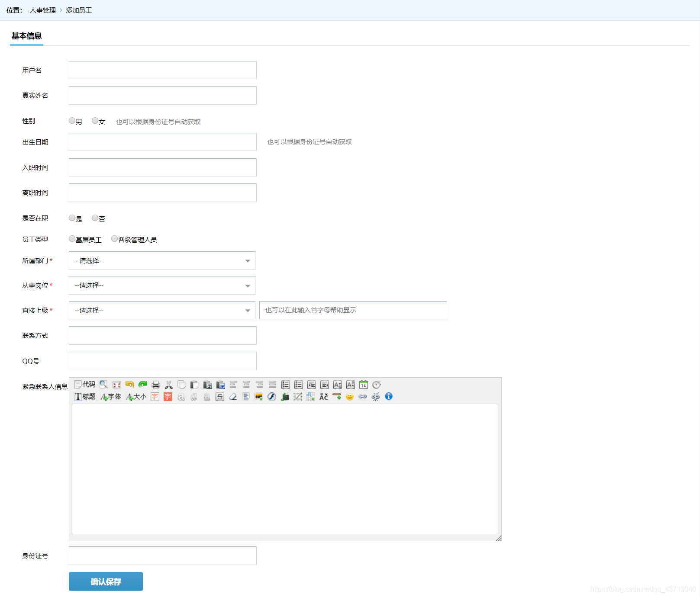Open the 字体 font dropdown

(111, 397)
